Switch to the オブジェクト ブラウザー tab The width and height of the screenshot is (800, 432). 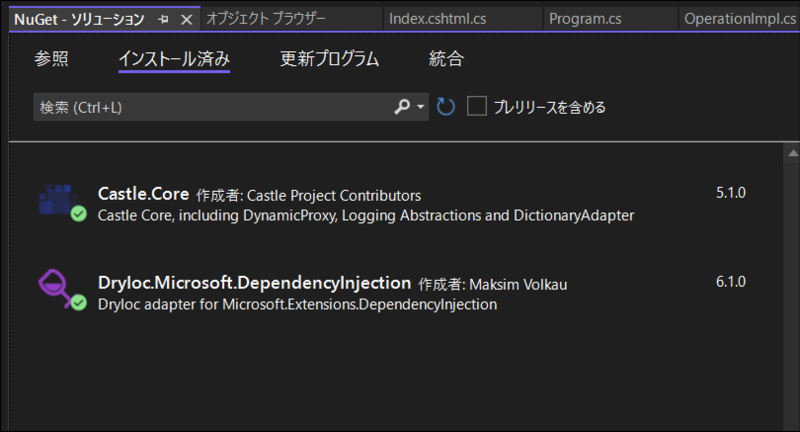pos(265,19)
